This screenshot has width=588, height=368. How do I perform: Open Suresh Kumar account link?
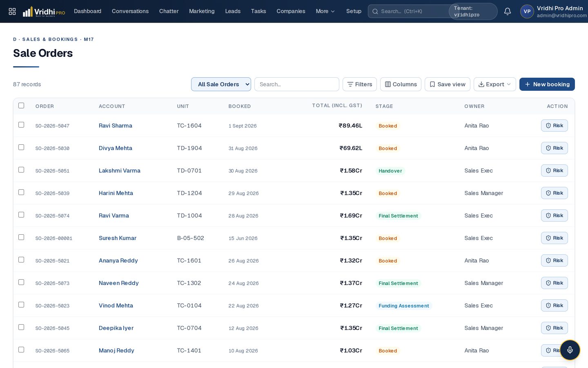pos(118,238)
